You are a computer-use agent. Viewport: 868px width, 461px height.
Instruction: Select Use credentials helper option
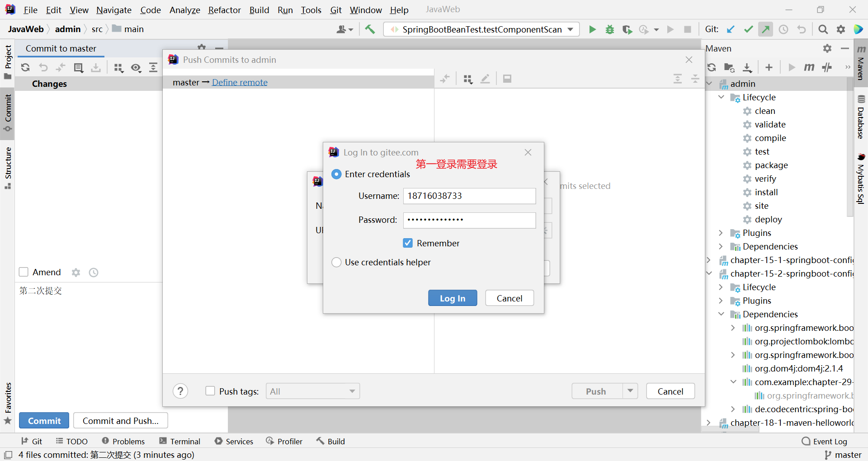point(336,262)
